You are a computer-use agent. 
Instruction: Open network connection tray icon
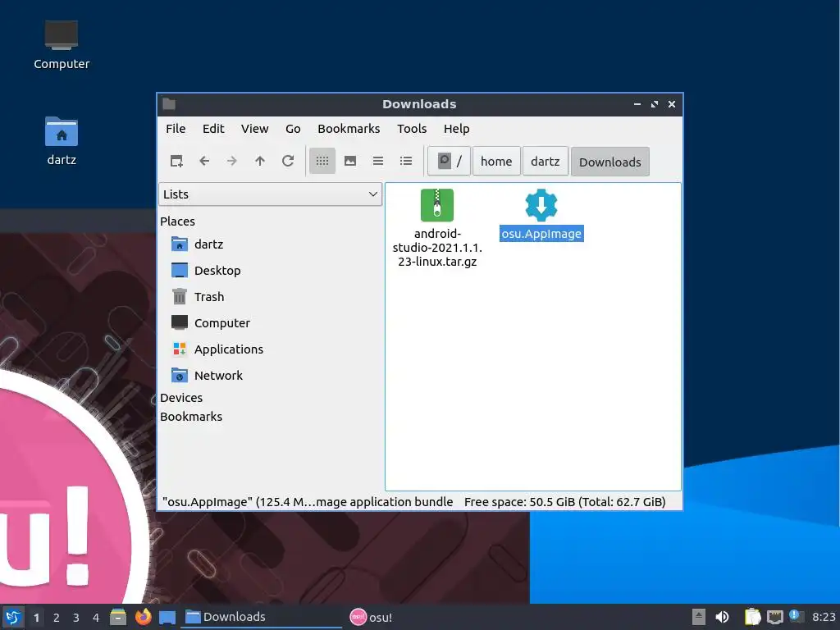tap(774, 617)
